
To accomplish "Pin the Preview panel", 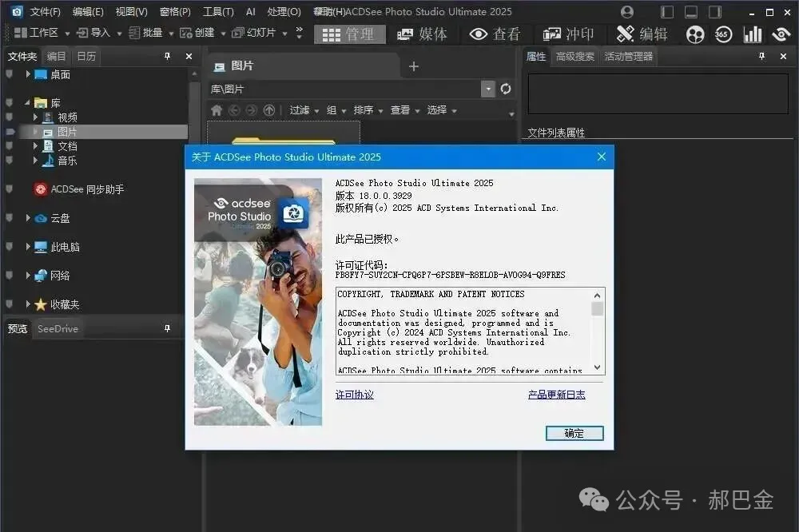I will tap(167, 328).
